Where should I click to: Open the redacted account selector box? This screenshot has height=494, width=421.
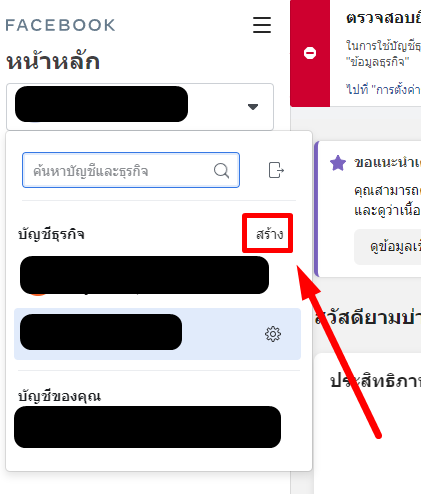click(140, 107)
